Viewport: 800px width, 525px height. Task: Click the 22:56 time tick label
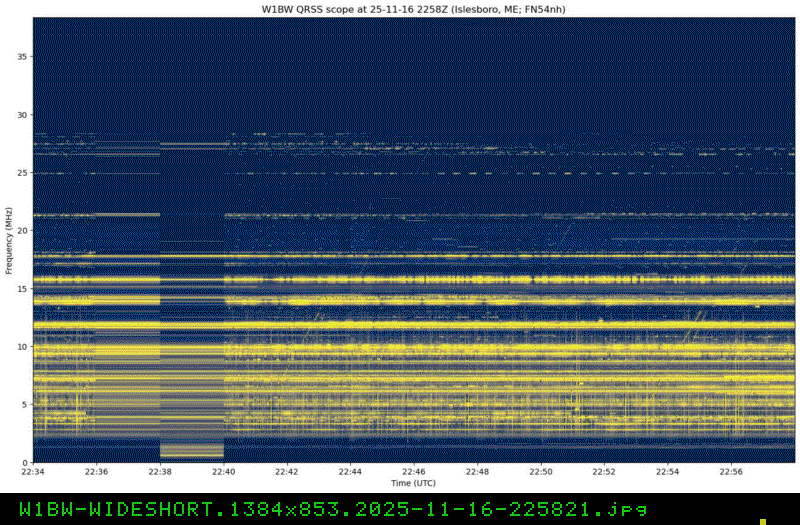731,472
